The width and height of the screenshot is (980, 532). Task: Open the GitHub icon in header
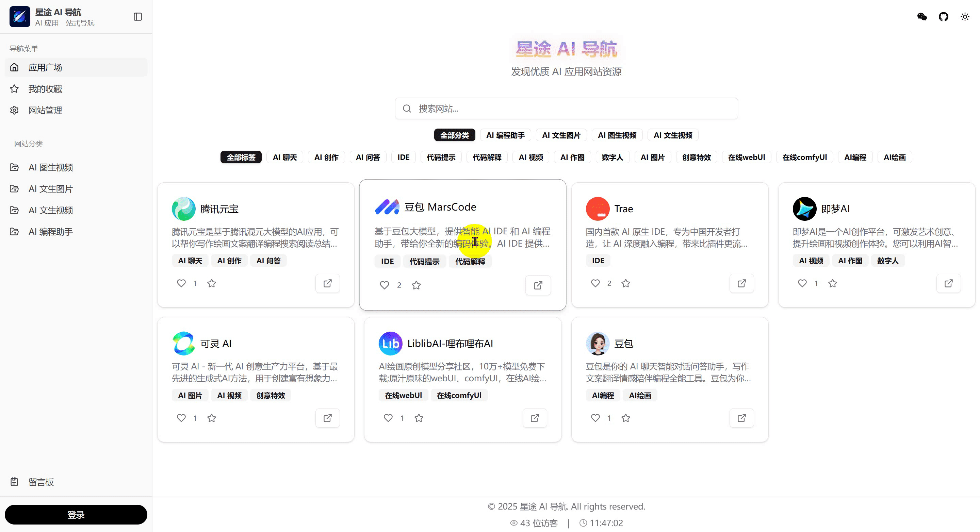944,17
